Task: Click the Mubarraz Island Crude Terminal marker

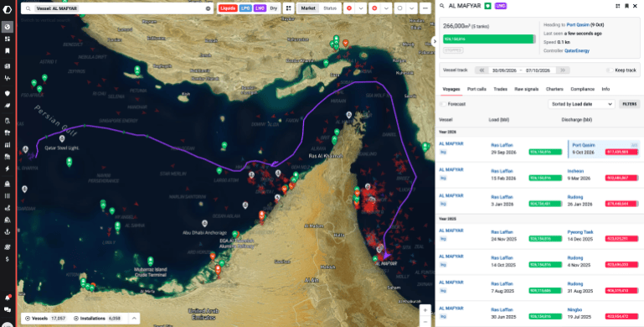Action: coord(150,261)
